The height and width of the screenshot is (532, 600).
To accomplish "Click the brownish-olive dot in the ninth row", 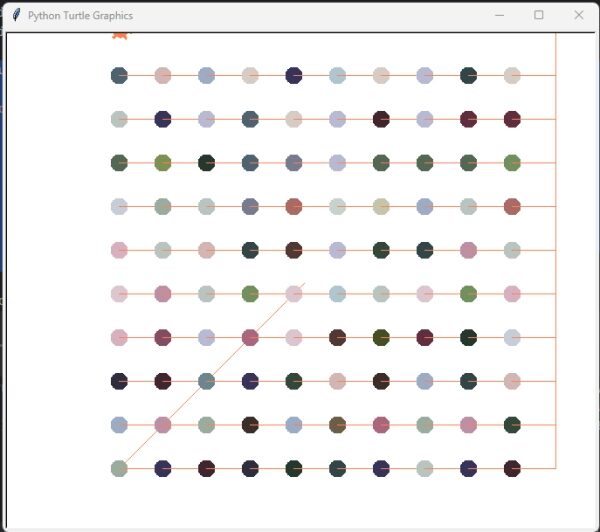I will (x=337, y=425).
